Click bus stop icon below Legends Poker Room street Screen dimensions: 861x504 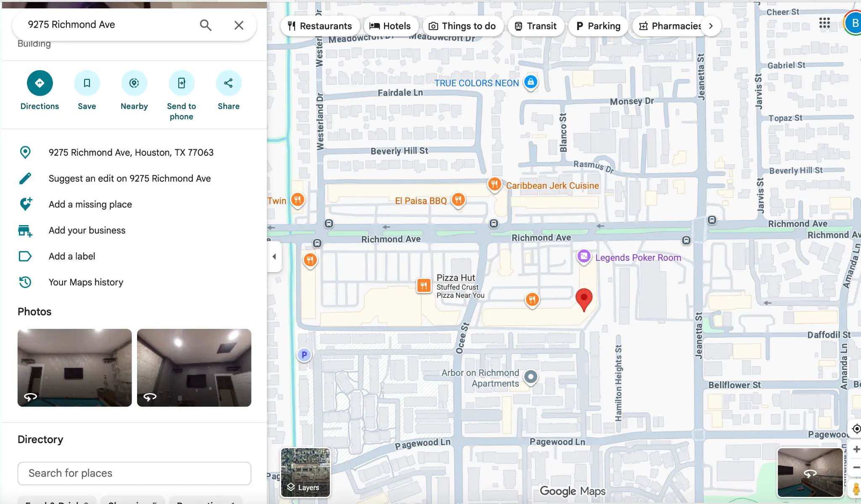coord(686,240)
